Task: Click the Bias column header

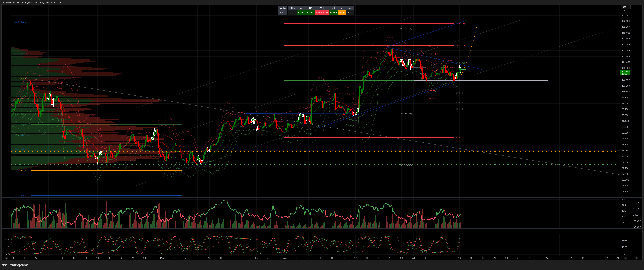Action: point(342,8)
